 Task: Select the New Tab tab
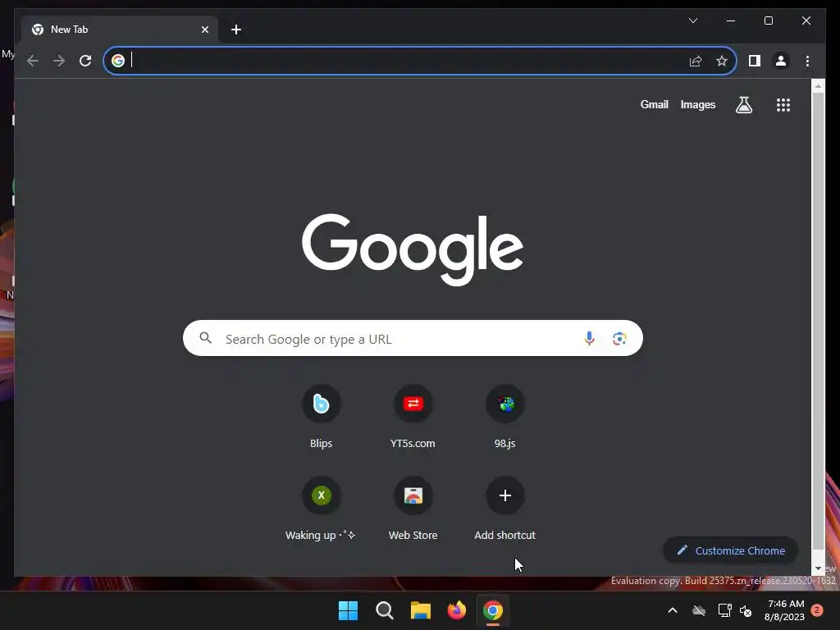click(120, 30)
